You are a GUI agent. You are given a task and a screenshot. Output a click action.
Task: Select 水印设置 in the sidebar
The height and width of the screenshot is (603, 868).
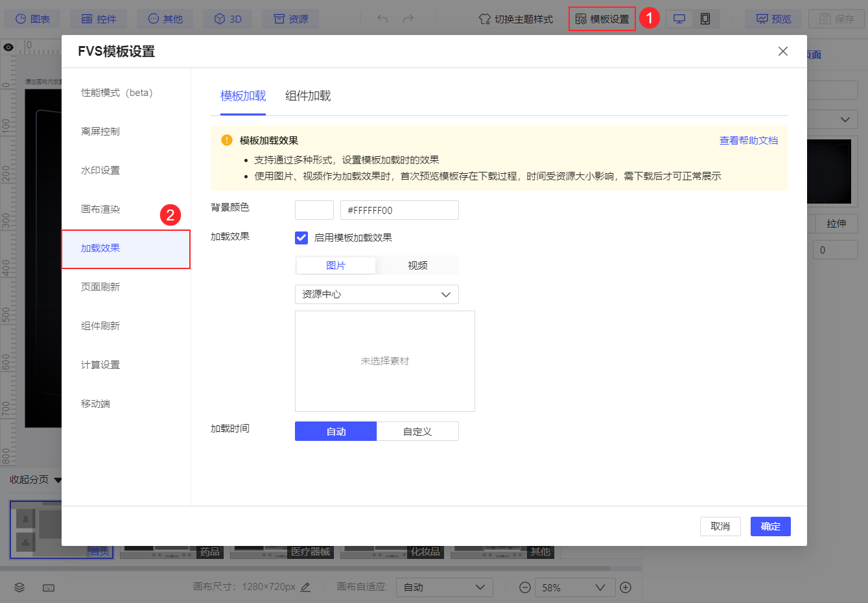[x=126, y=171]
